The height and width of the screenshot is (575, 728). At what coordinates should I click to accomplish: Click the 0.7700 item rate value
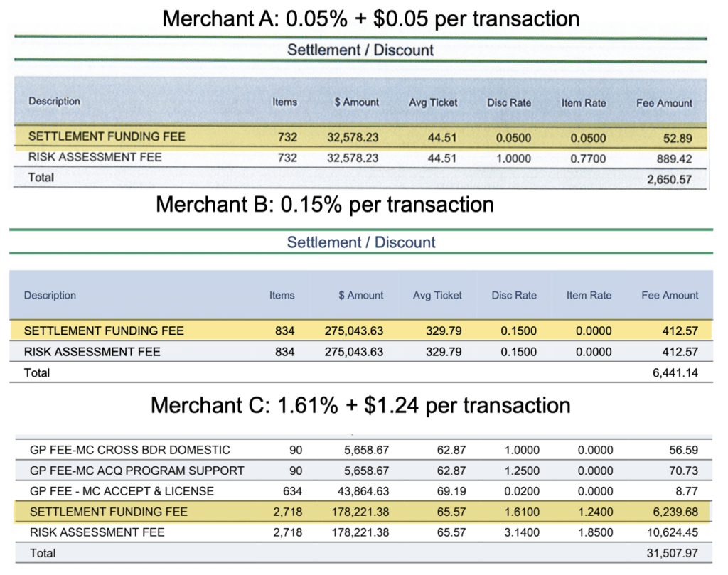pos(588,158)
